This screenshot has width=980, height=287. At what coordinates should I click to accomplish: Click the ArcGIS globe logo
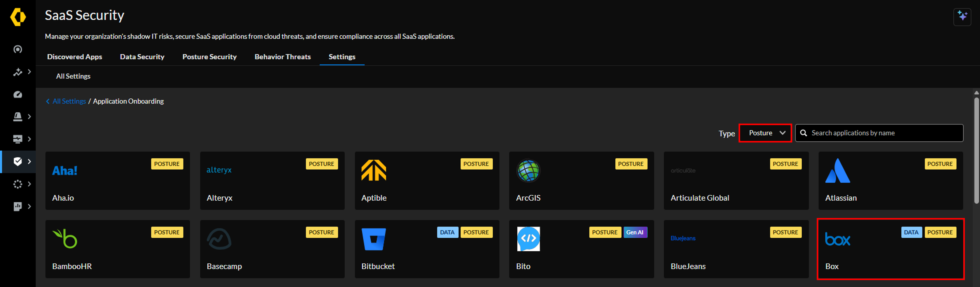[x=528, y=170]
